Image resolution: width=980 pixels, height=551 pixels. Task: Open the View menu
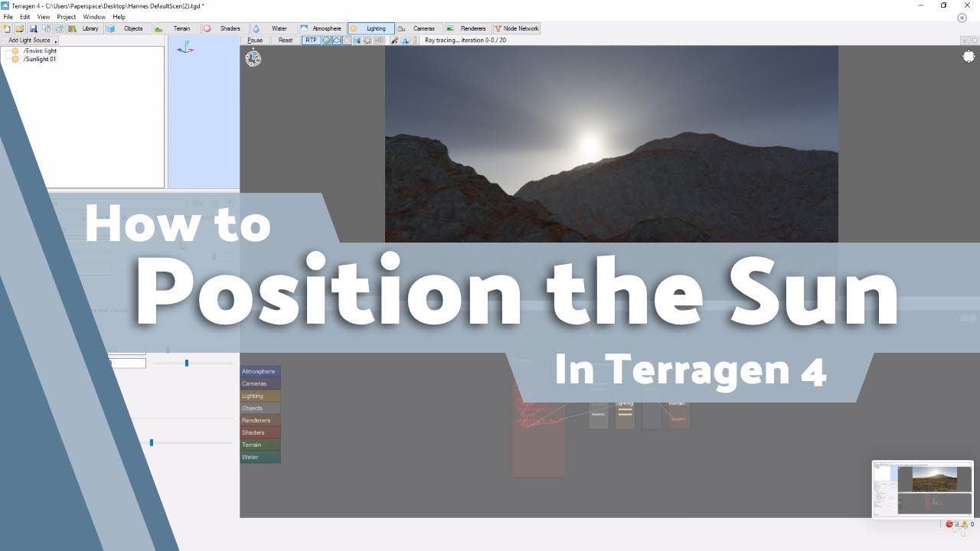(x=44, y=16)
